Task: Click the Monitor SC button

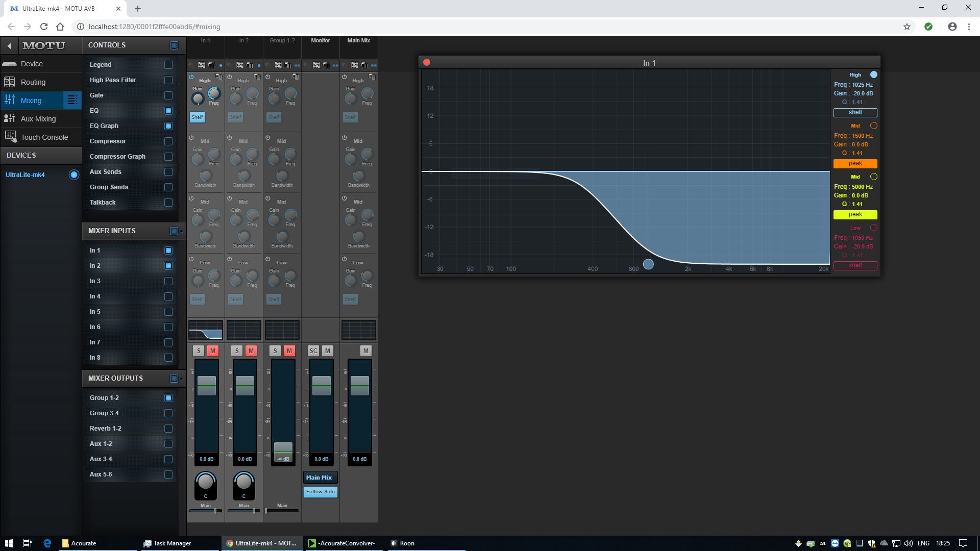Action: click(313, 351)
